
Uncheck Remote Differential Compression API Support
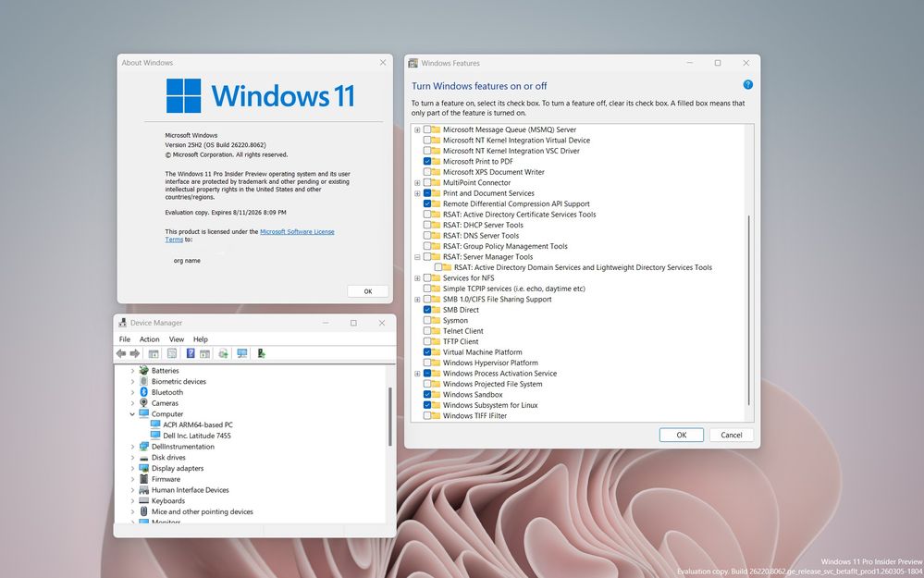point(427,203)
